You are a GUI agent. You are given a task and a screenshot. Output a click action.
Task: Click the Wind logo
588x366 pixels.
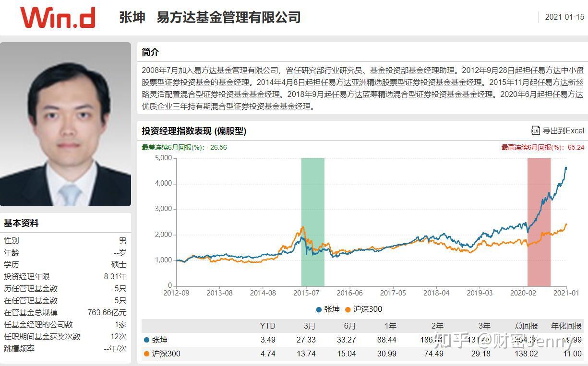point(58,17)
